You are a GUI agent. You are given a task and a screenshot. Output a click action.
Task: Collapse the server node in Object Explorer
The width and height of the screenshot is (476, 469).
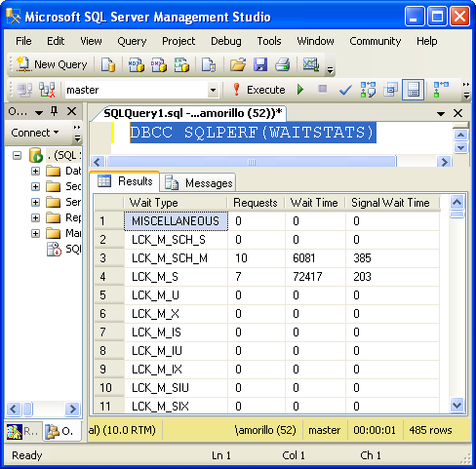tap(17, 155)
